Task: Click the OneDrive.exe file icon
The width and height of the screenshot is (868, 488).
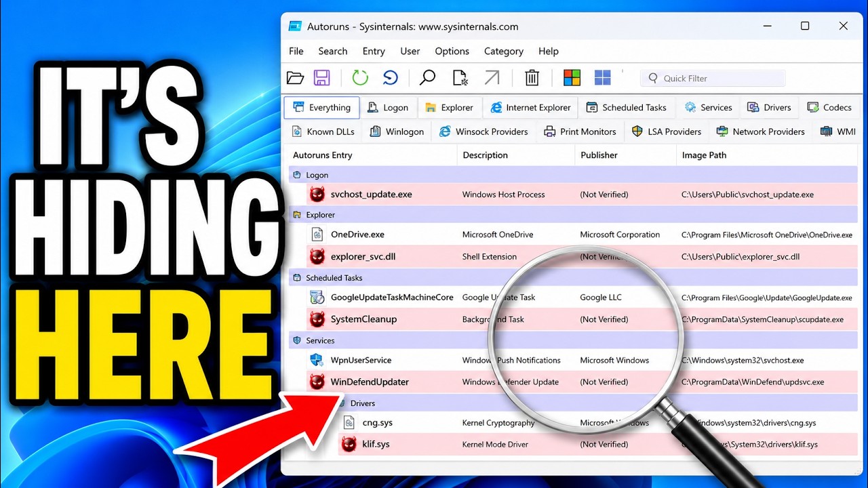Action: (317, 235)
